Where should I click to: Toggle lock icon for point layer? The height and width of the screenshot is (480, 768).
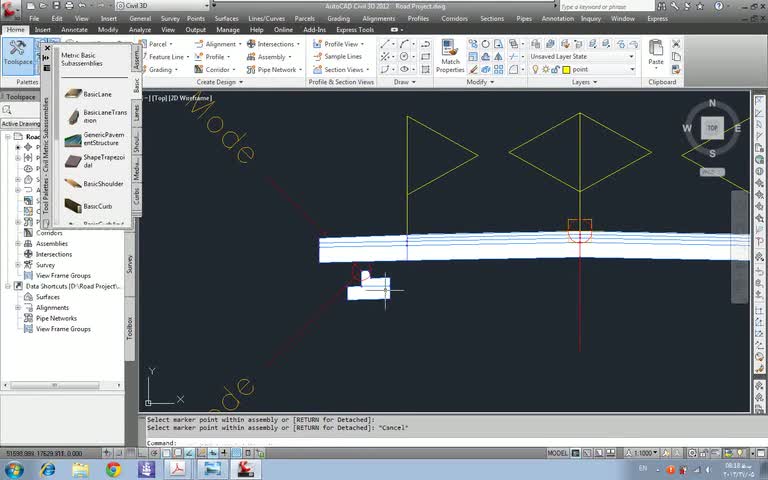tap(555, 70)
